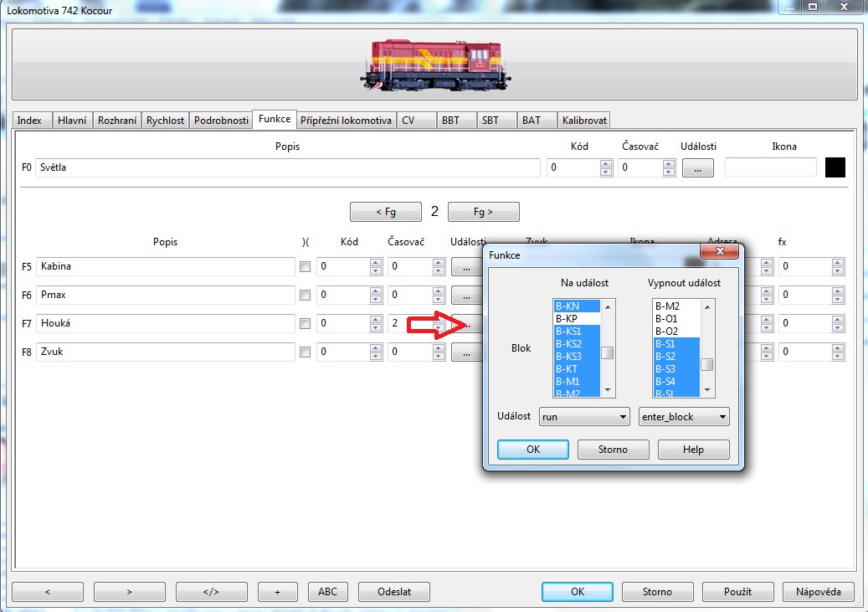Open the 'run' event dropdown

tap(583, 417)
